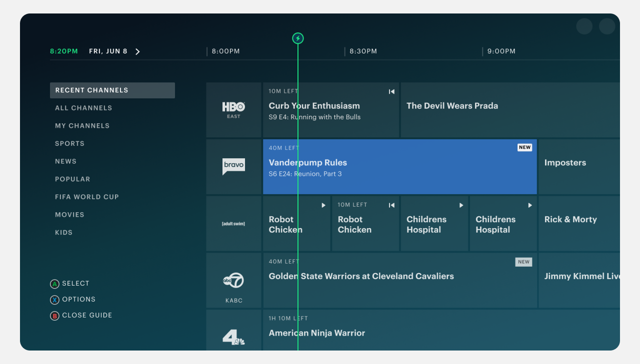Jump to 8:00PM time label

pos(225,51)
